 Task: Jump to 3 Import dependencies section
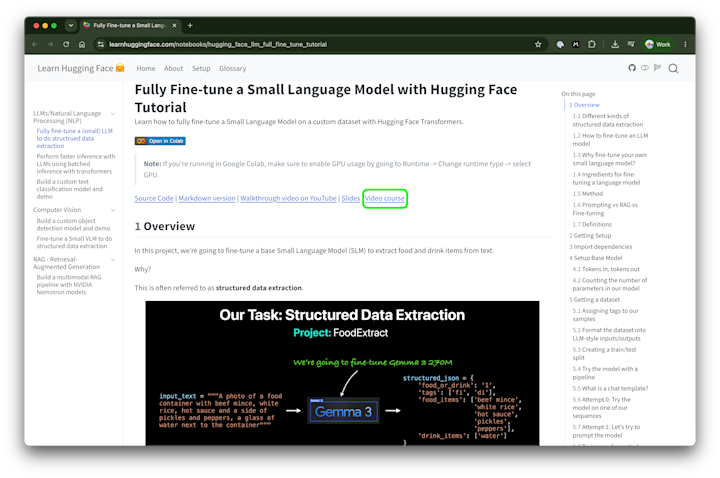(x=601, y=247)
